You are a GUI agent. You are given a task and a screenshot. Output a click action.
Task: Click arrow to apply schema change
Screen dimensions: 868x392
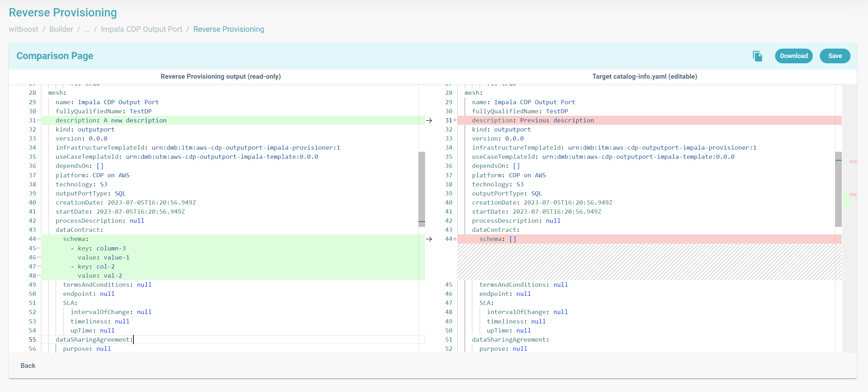click(429, 239)
